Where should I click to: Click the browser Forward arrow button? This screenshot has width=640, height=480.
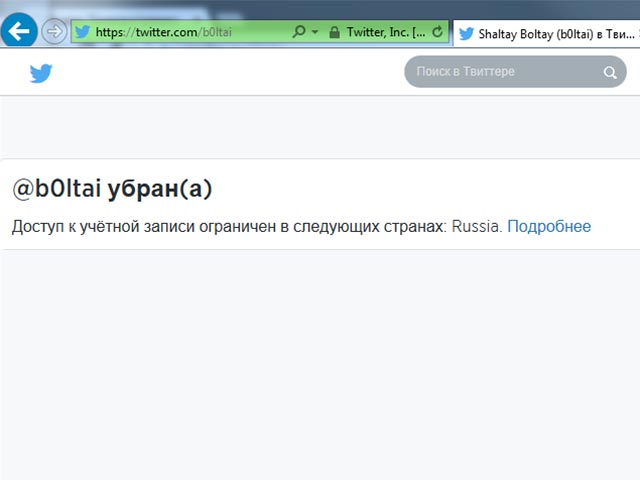54,32
